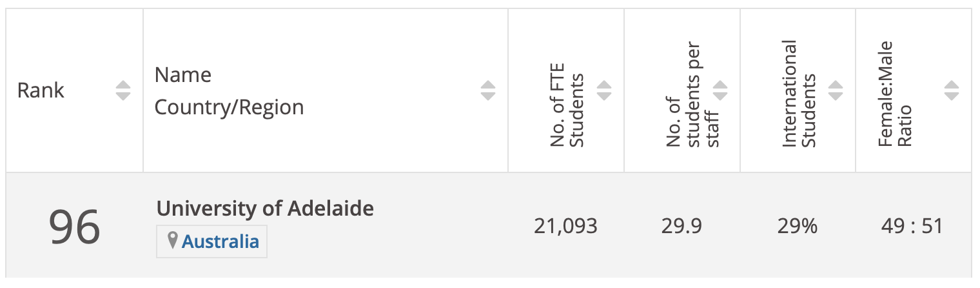This screenshot has height=288, width=980.
Task: Click the 21,093 FTE students value
Action: click(565, 227)
